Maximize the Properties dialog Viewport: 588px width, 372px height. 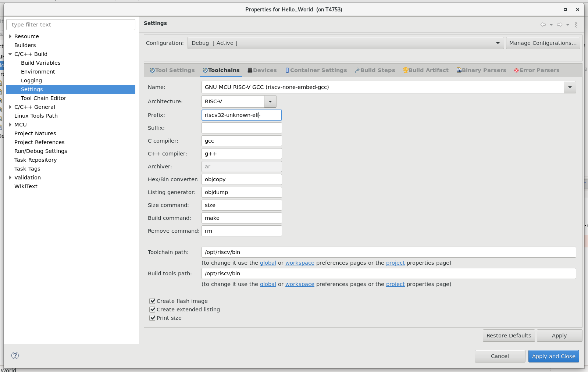click(565, 10)
